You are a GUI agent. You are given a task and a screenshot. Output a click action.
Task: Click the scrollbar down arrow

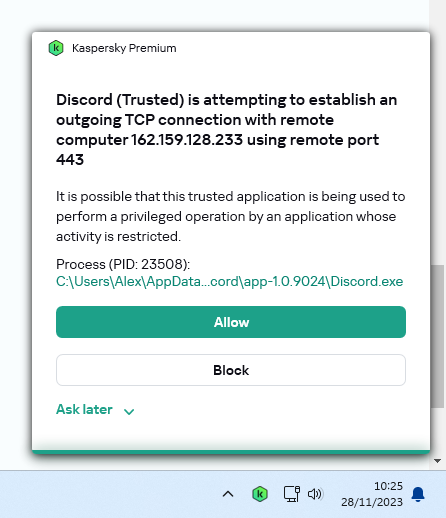(437, 461)
